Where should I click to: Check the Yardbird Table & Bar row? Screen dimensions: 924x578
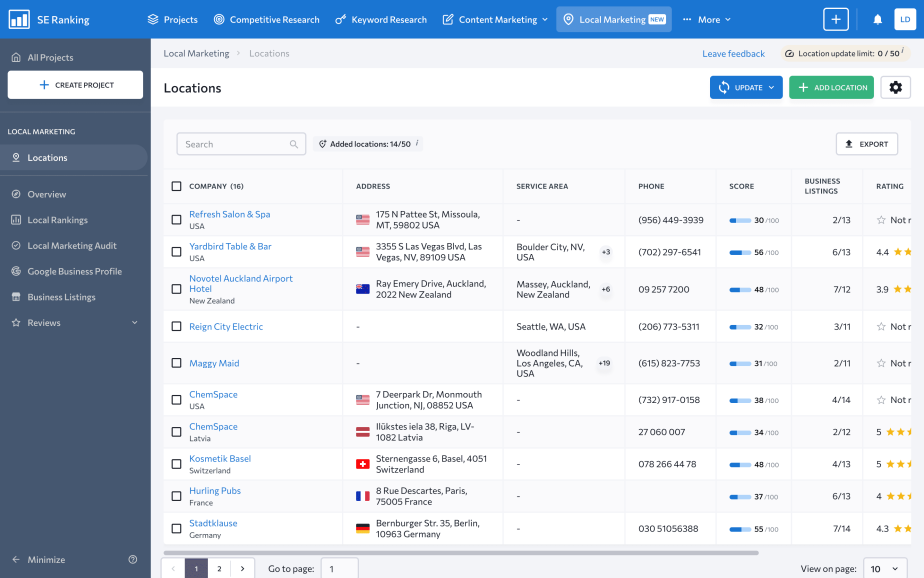tap(176, 252)
